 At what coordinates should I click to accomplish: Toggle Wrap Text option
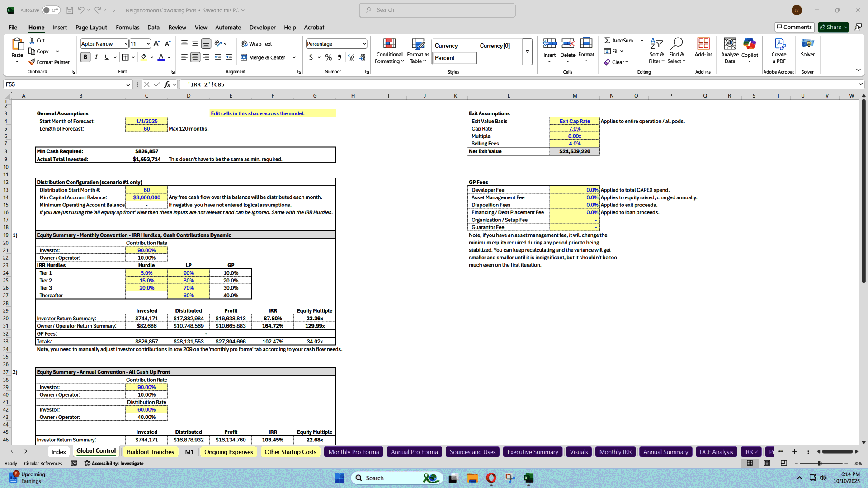coord(256,44)
